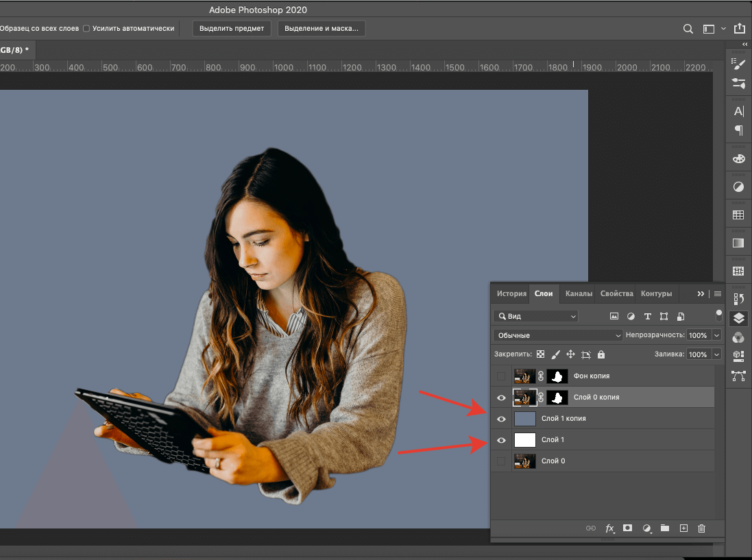Viewport: 752px width, 560px height.
Task: Expand the workspace switcher chevron
Action: pos(723,29)
